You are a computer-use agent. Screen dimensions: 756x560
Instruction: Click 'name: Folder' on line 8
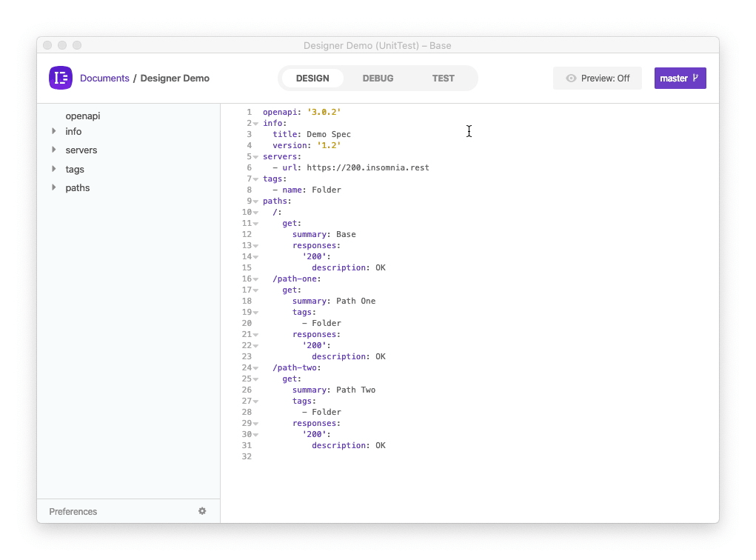(x=312, y=190)
